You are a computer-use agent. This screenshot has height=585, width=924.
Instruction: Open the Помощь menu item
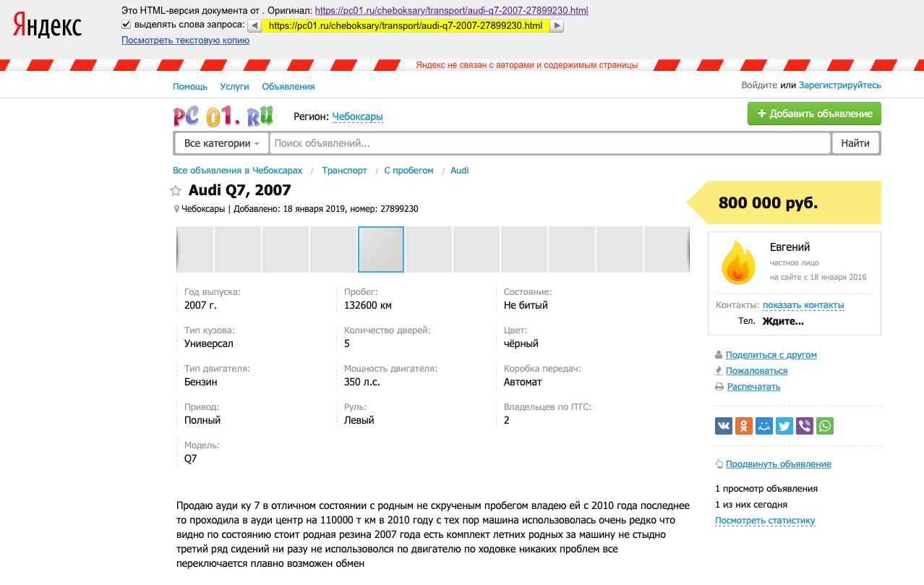(x=190, y=86)
